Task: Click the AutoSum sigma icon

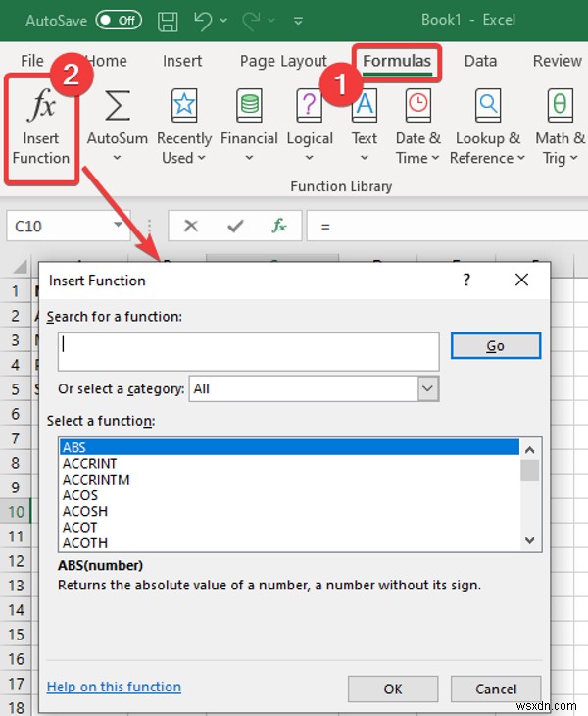Action: tap(118, 106)
